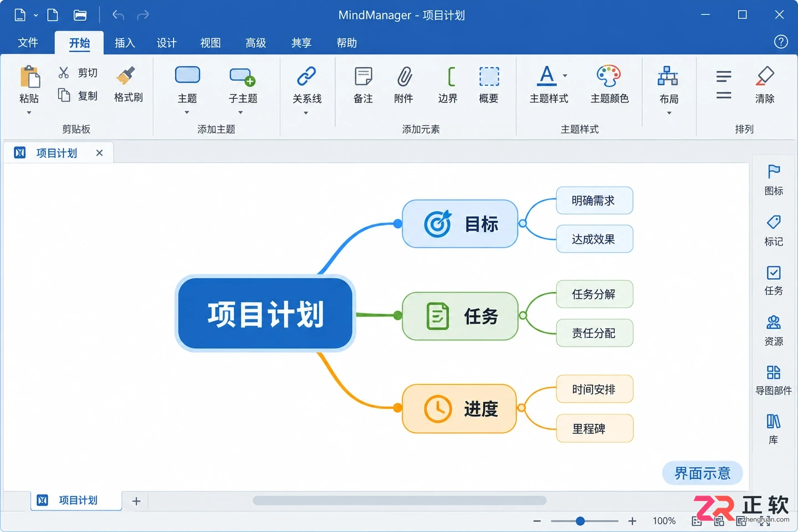The width and height of the screenshot is (798, 532).
Task: Add a new 主题 topic
Action: [x=187, y=75]
